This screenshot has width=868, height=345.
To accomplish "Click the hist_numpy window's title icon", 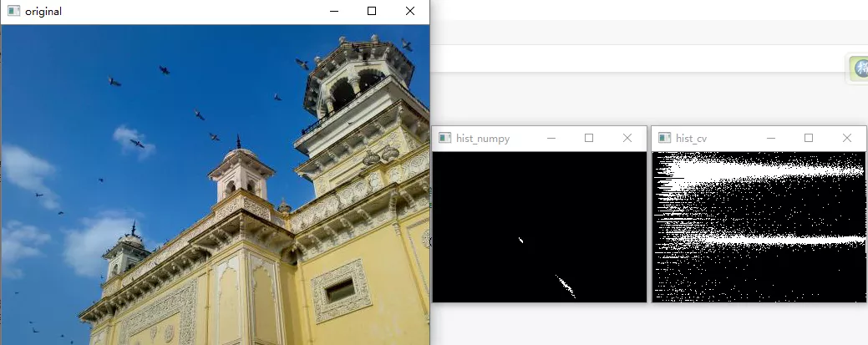I will click(444, 138).
